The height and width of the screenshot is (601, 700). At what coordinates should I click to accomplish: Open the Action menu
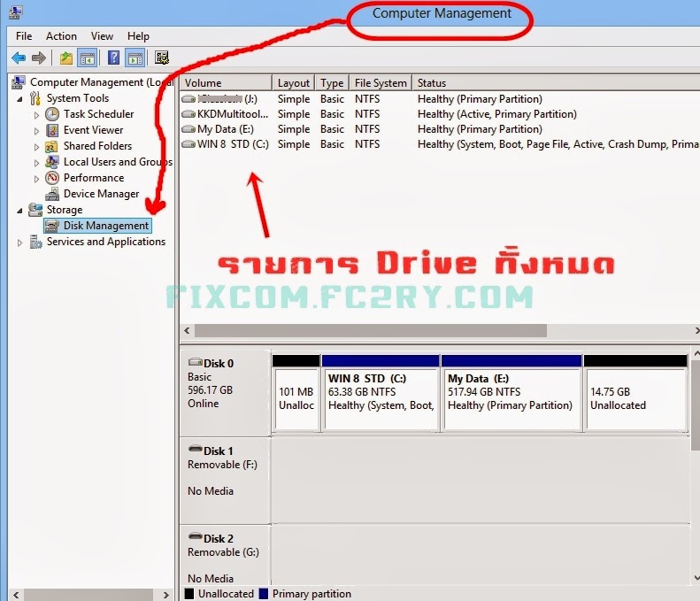pyautogui.click(x=61, y=36)
